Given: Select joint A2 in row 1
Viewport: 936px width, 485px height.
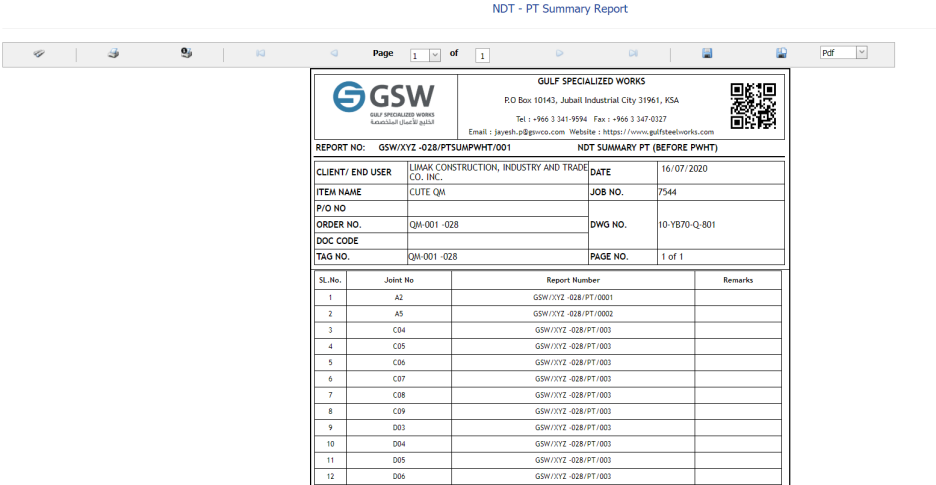Looking at the screenshot, I should coord(399,297).
